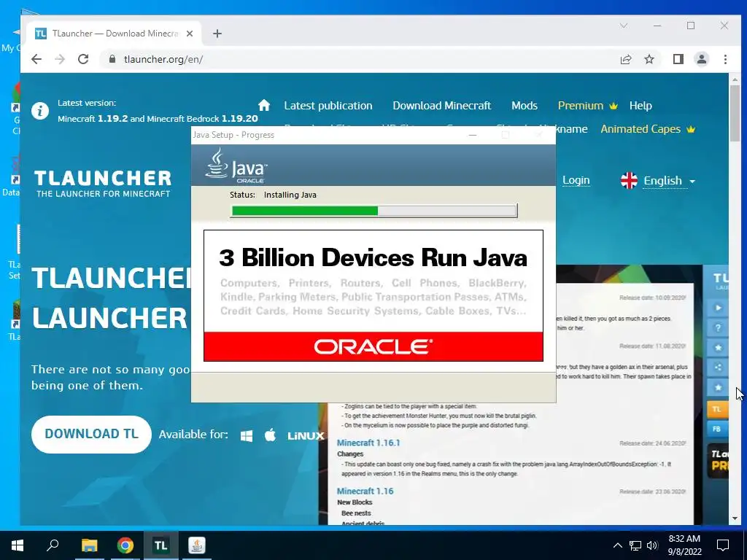The width and height of the screenshot is (747, 560).
Task: Click the TL taskbar icon
Action: 160,545
